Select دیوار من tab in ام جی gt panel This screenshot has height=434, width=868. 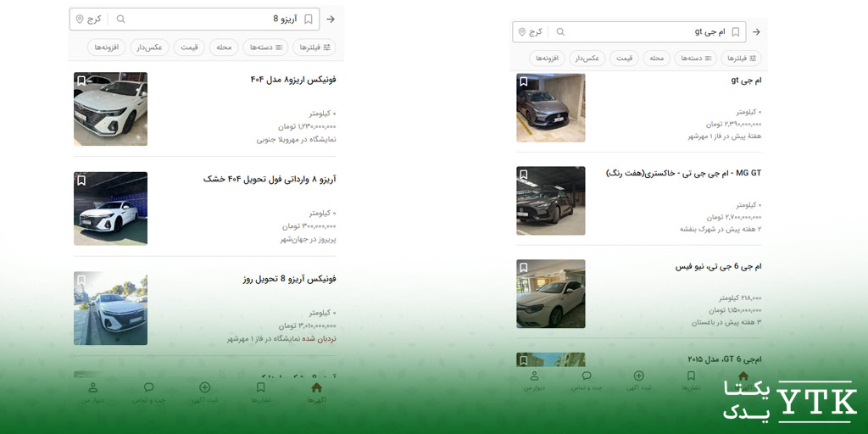[x=534, y=381]
